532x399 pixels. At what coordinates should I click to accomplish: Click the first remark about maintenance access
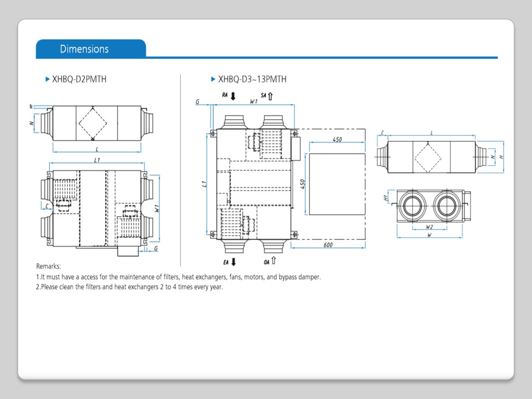(x=178, y=277)
